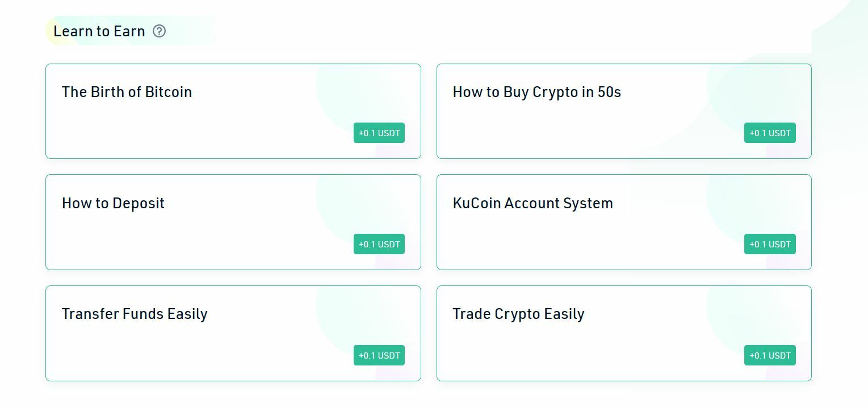The width and height of the screenshot is (868, 408).
Task: Click the Learn to Earn heading
Action: tap(99, 31)
